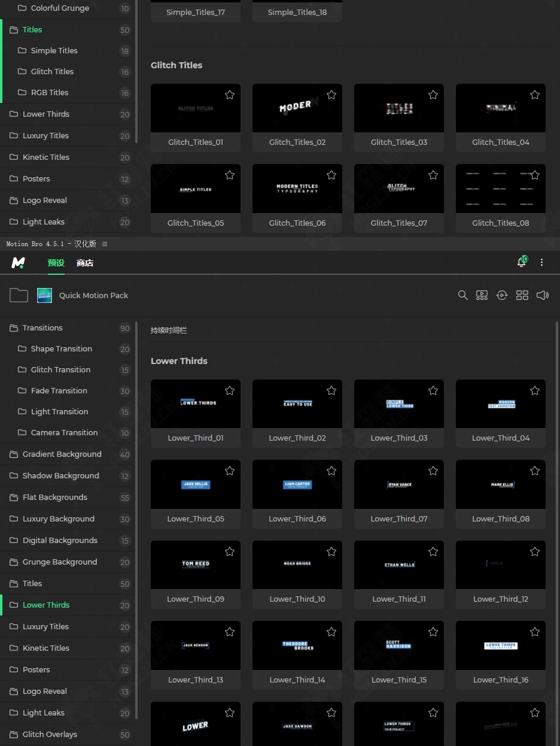Select the Lower_Third_09 Tom Reed thumbnail
Viewport: 560px width, 746px height.
pos(196,565)
